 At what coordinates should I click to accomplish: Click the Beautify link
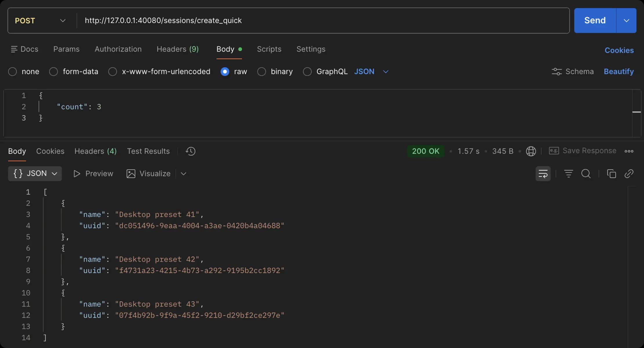coord(618,72)
